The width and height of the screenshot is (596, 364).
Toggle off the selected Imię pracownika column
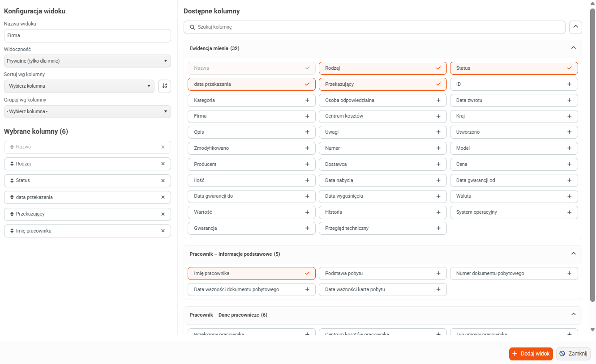[x=252, y=273]
